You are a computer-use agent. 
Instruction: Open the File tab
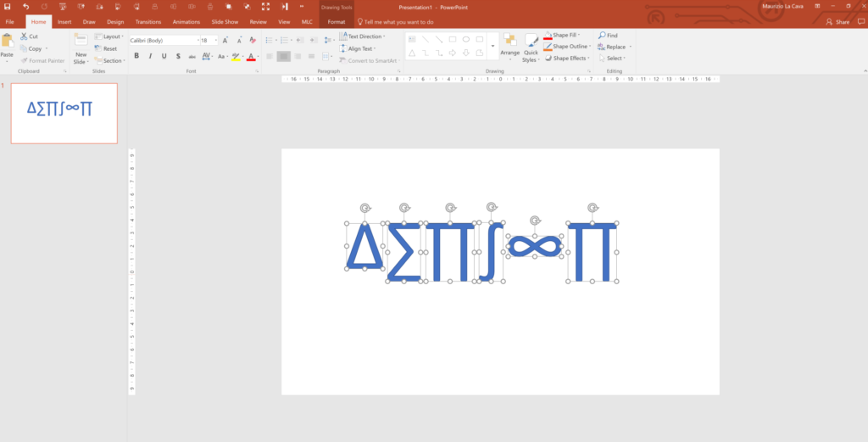[x=9, y=22]
